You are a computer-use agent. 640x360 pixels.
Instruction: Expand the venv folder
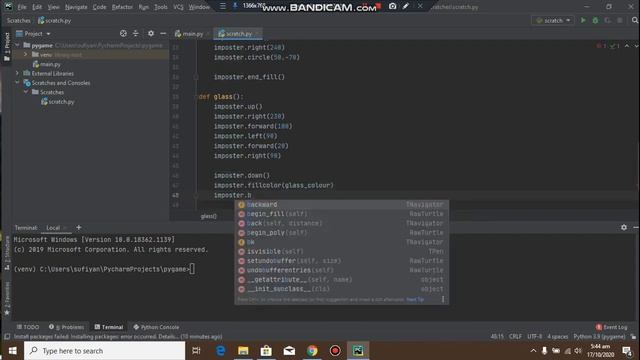pos(26,55)
